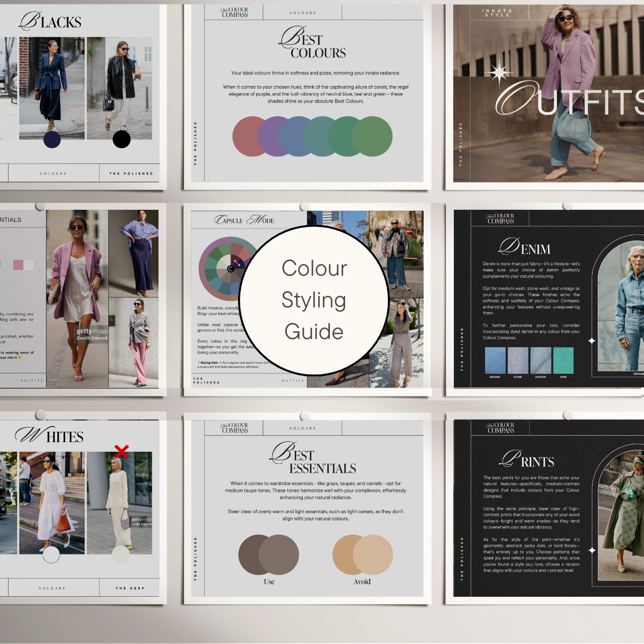Click the sparkle diamond on the Prints card
Viewport: 644px width, 644px height.
tap(592, 550)
